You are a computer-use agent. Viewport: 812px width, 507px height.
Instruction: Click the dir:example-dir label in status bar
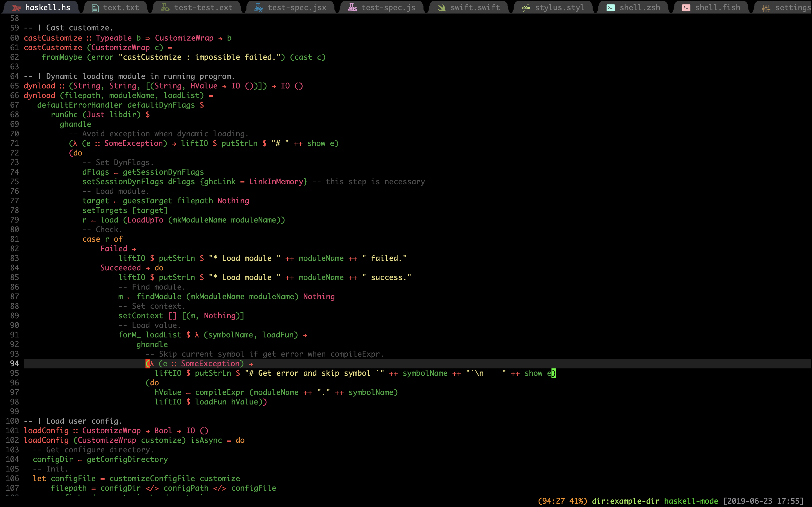point(625,501)
